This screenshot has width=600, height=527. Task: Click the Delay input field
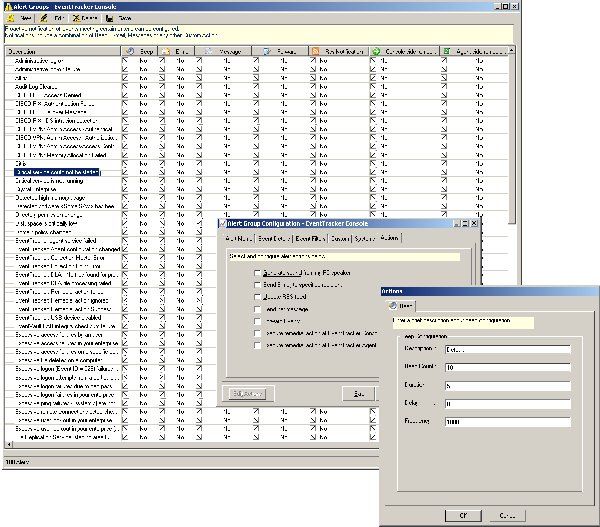[x=508, y=403]
